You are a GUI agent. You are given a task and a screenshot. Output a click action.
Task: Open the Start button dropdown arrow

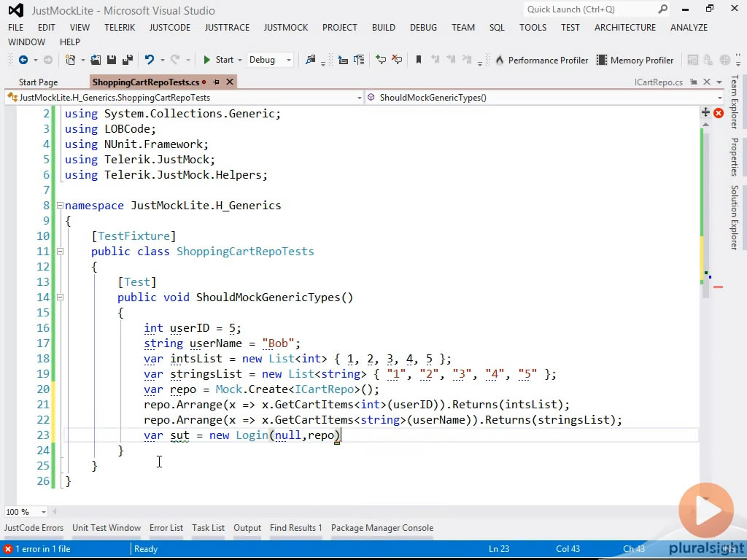239,60
